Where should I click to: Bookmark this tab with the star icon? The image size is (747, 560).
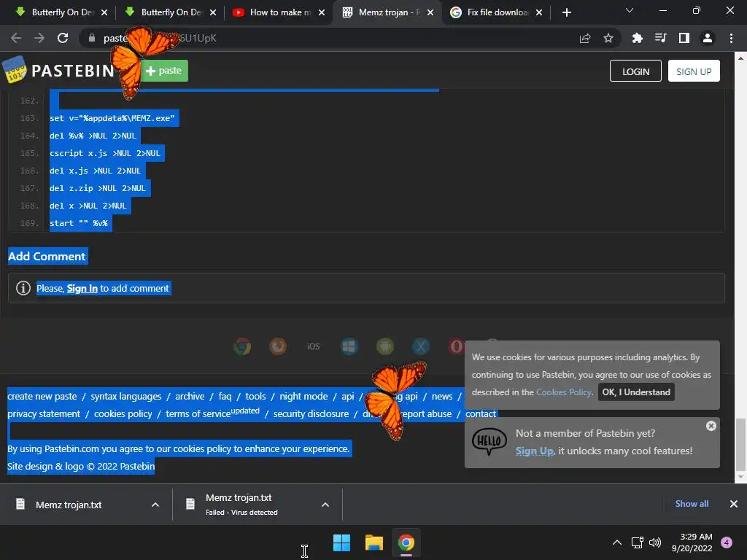click(x=608, y=38)
